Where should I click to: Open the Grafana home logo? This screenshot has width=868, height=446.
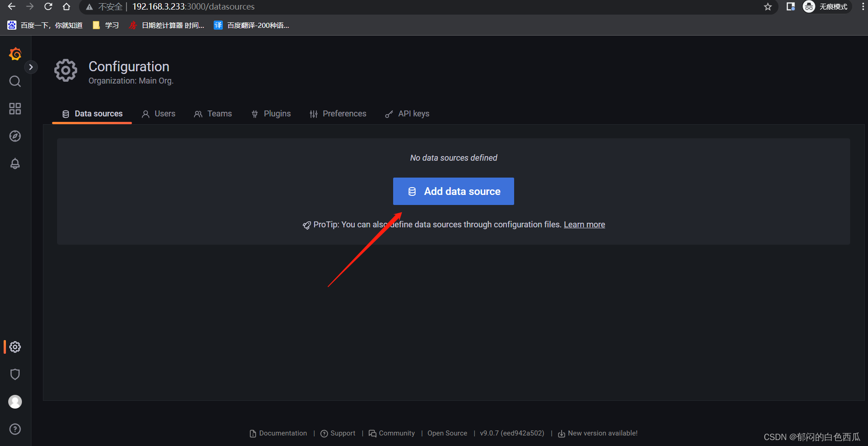(x=15, y=54)
